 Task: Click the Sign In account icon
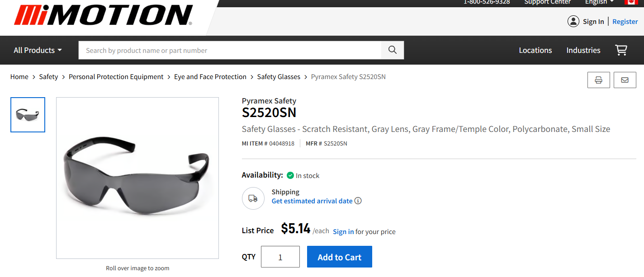pos(573,21)
